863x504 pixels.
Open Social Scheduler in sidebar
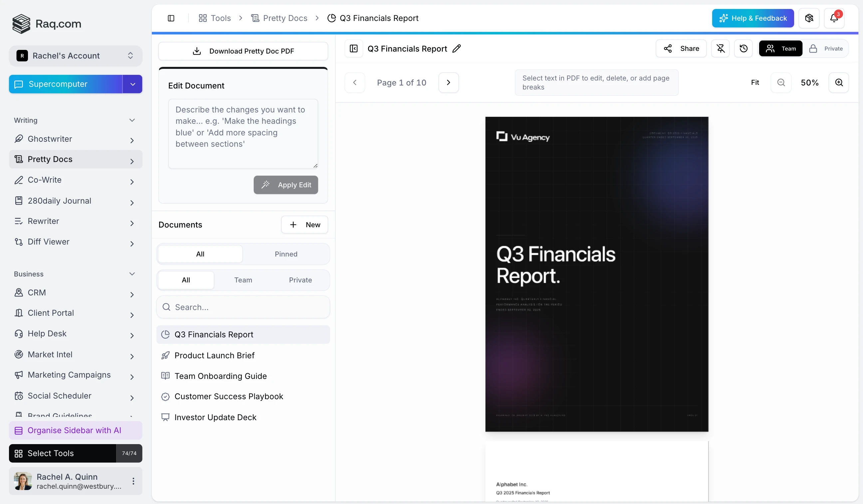pos(76,396)
